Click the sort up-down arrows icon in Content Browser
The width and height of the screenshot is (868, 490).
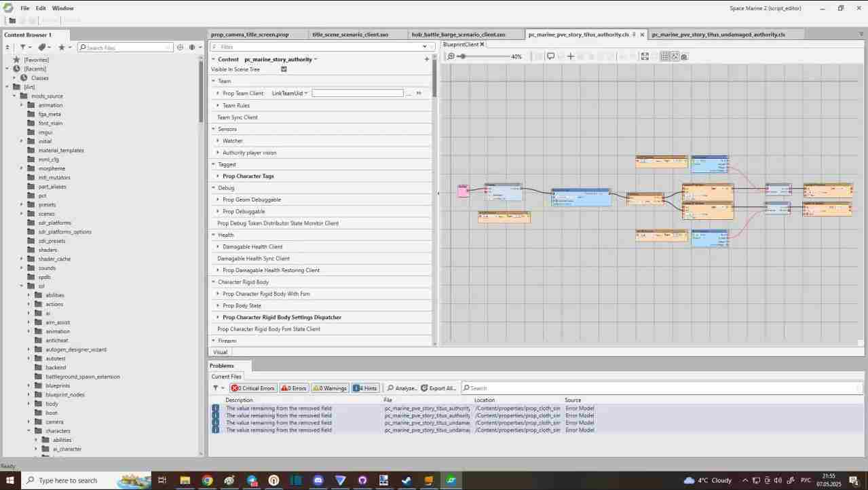click(7, 48)
